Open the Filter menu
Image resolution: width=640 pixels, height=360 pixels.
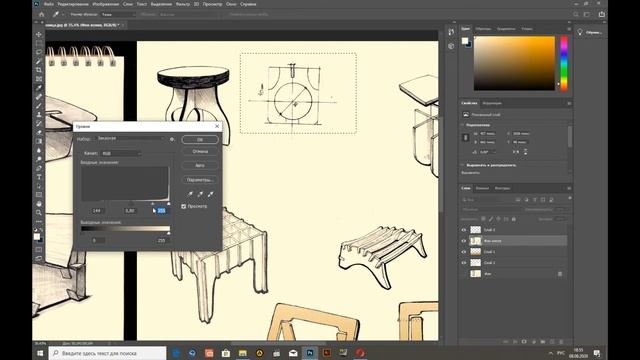(x=182, y=4)
